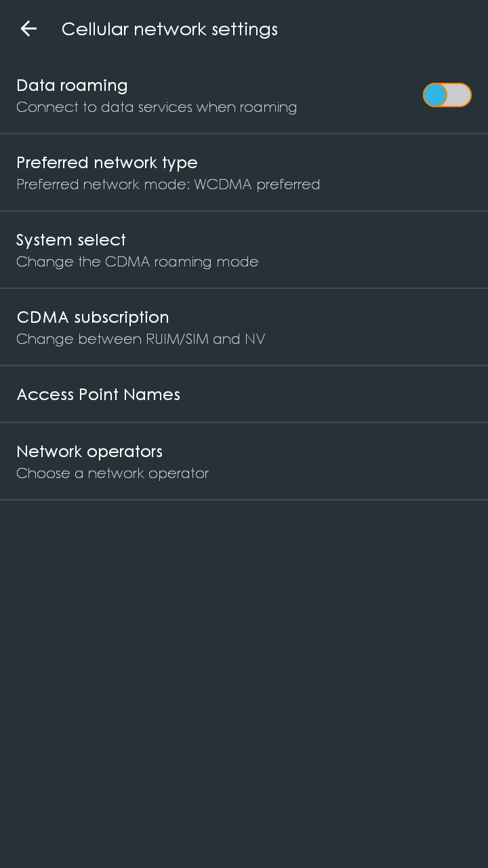Open System select options
The image size is (488, 868).
click(71, 240)
